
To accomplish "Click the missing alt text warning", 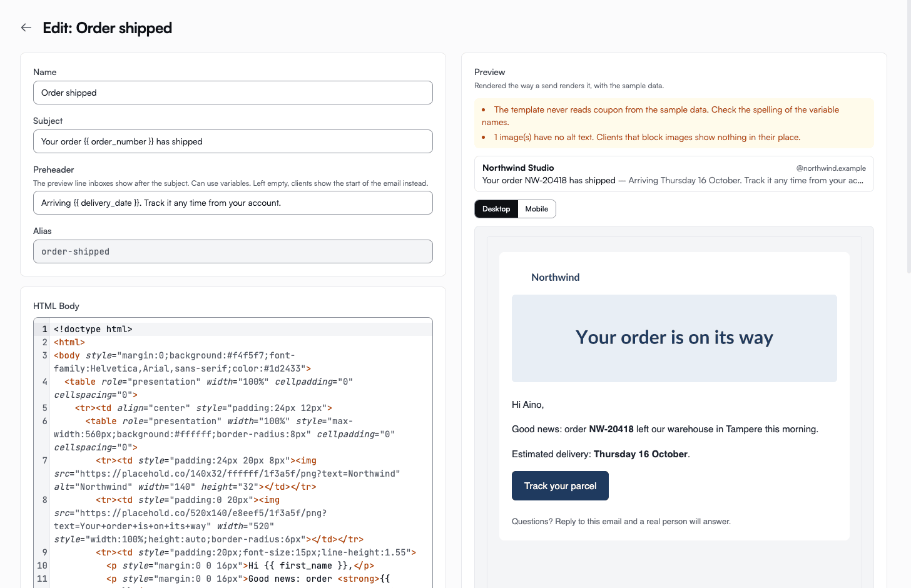I will (647, 137).
